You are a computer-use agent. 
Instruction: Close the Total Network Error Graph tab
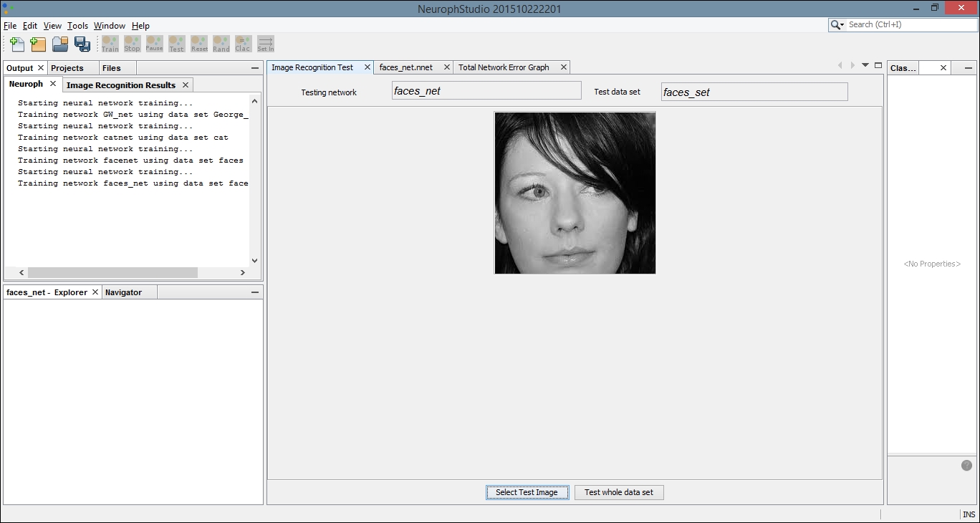(x=564, y=67)
